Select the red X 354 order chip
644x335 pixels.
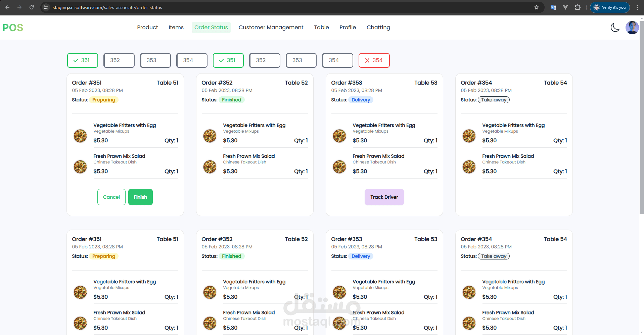pos(374,60)
